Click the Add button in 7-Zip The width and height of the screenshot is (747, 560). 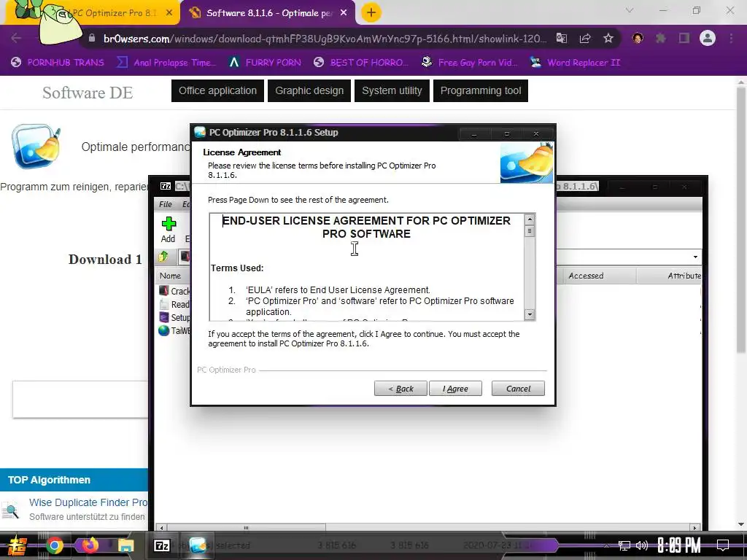[169, 230]
